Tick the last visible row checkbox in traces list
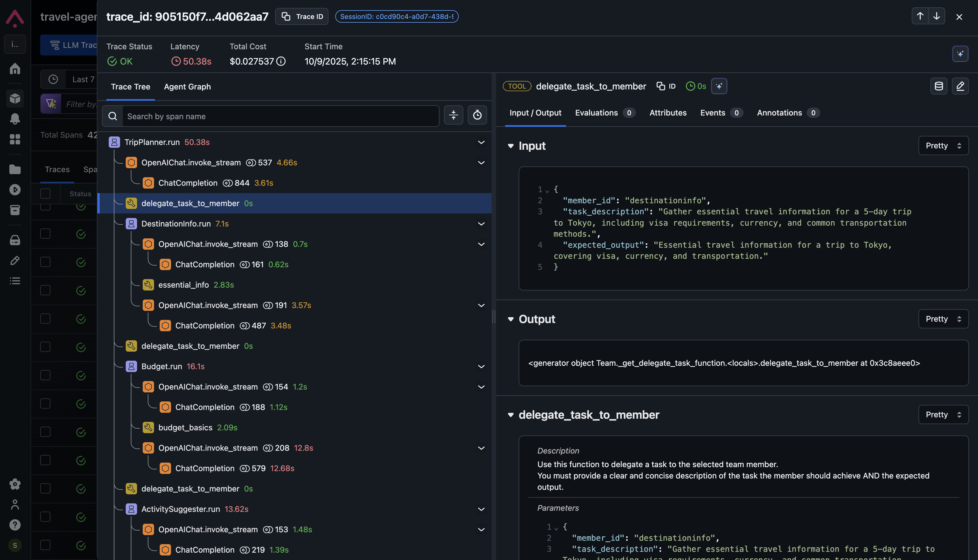The height and width of the screenshot is (560, 978). click(45, 545)
